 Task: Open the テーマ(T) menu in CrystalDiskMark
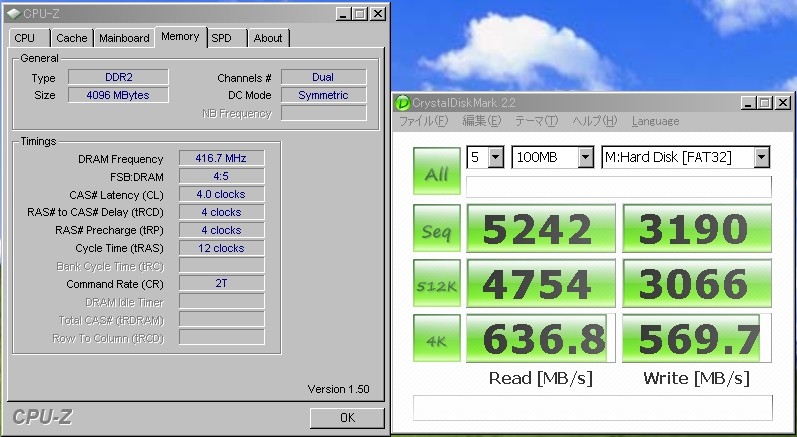pos(536,121)
